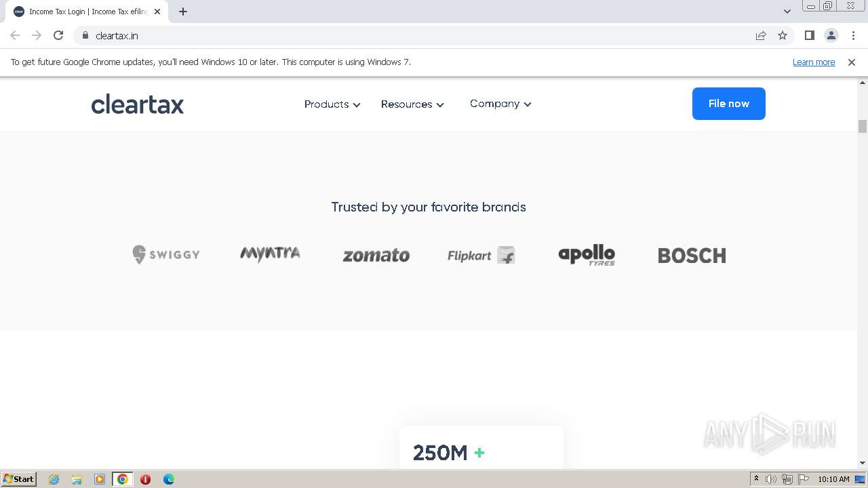Click 'Trusted by your favorite brands' heading

coord(429,207)
